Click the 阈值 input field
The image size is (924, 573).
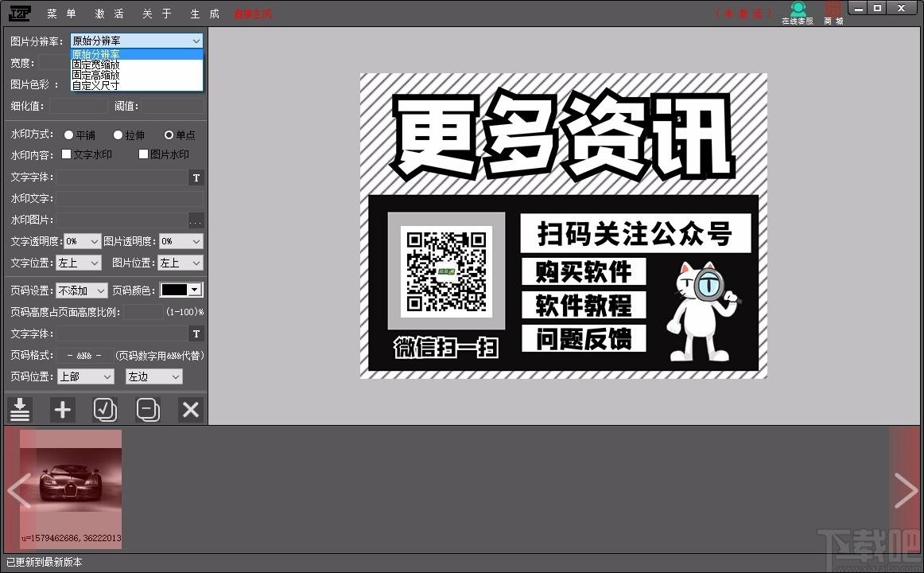point(173,106)
